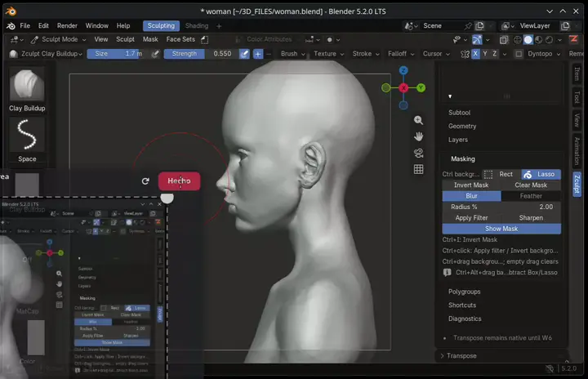Click the viewport object visibility eye icon
588x379 pixels.
[457, 39]
